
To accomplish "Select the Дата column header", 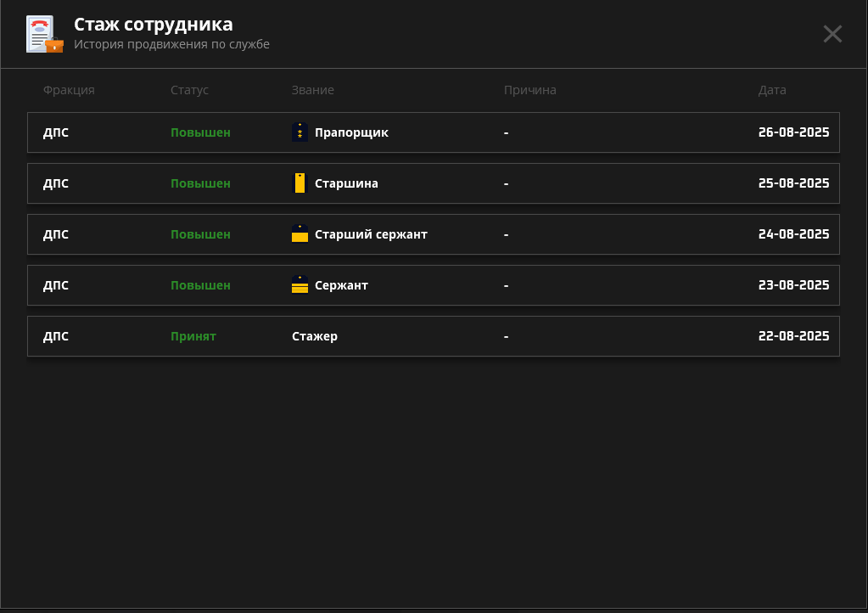I will point(771,90).
